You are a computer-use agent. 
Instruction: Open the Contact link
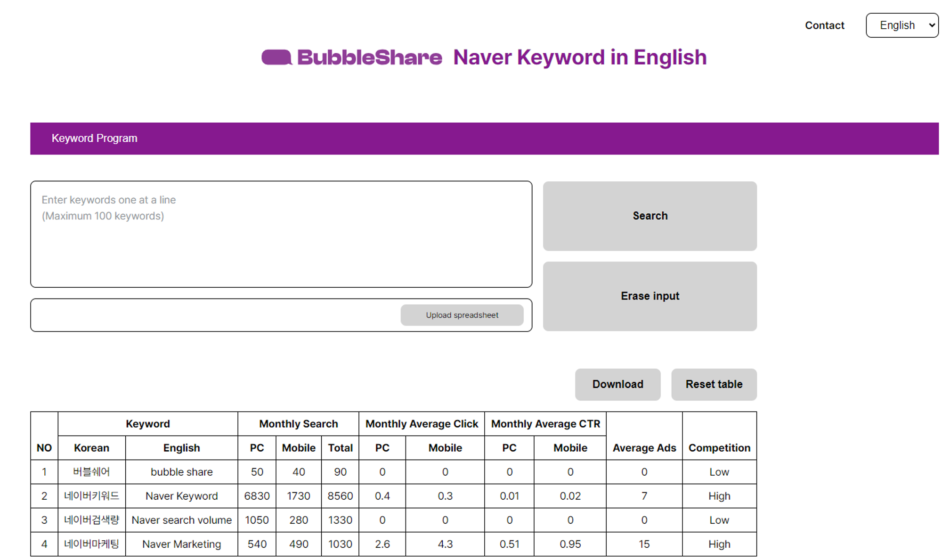pyautogui.click(x=824, y=25)
